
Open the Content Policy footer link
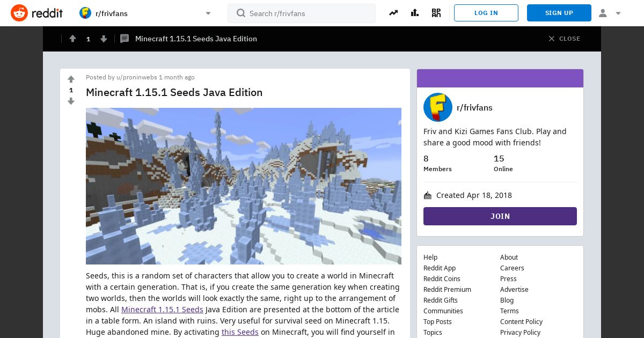[521, 321]
